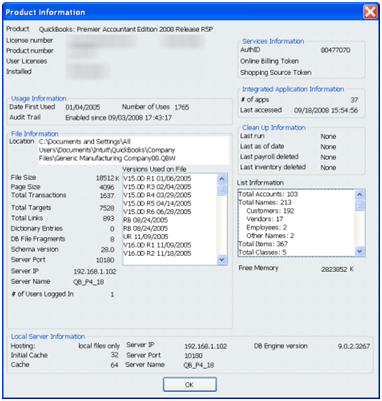Click File Size value 18512 K
Image resolution: width=382 pixels, height=401 pixels.
tap(107, 178)
